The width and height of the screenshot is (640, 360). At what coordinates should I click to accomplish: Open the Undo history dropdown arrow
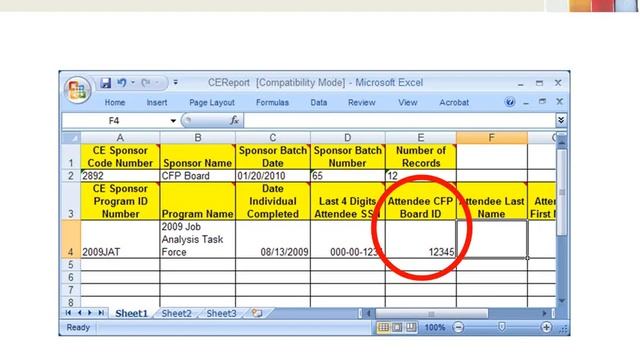tap(133, 83)
